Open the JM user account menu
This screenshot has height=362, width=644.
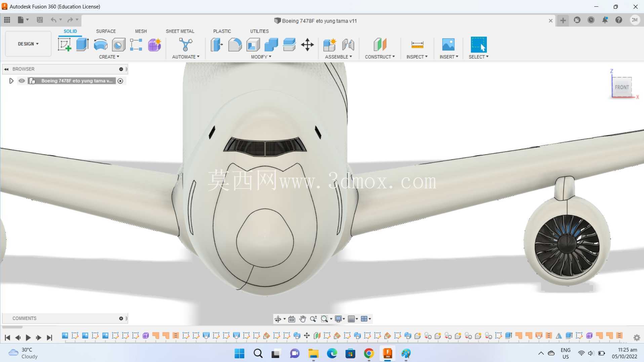pyautogui.click(x=635, y=20)
